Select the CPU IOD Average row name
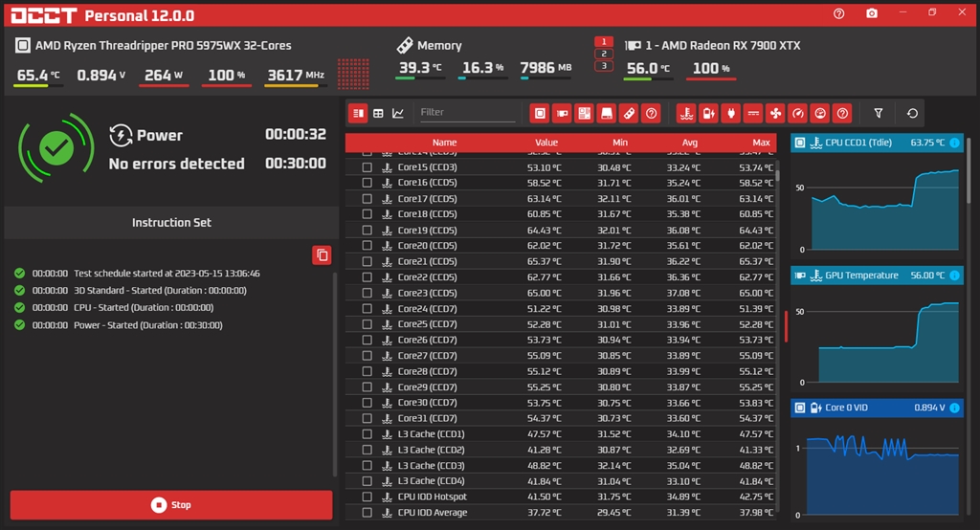Screen dimensions: 980x530 tap(433, 513)
